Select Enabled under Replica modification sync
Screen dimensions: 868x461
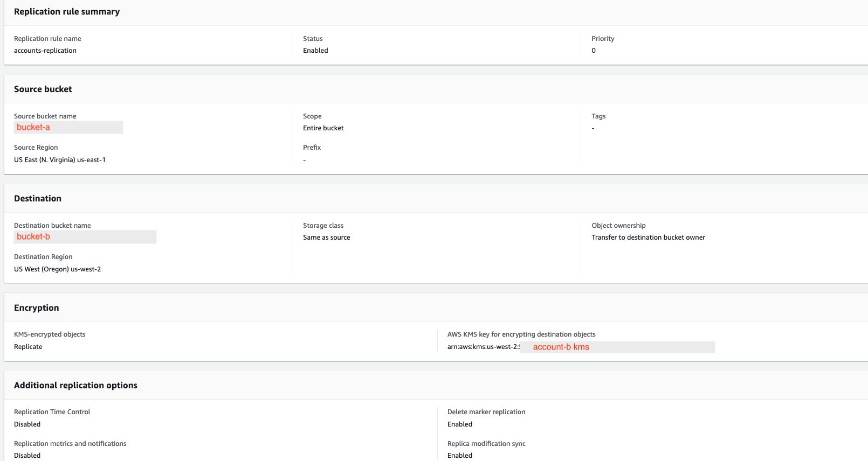460,456
